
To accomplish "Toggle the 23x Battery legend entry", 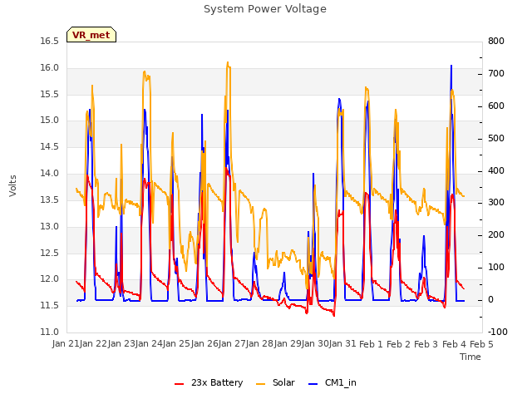I will (209, 382).
